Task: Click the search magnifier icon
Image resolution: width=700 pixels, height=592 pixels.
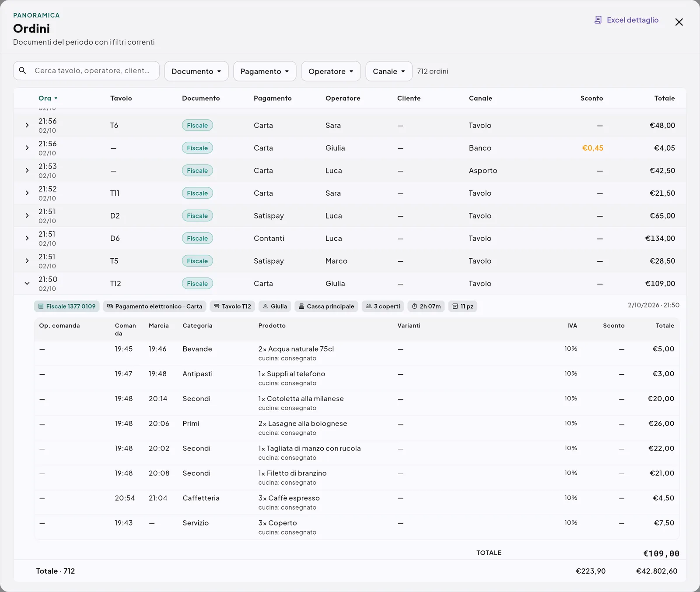Action: click(23, 70)
